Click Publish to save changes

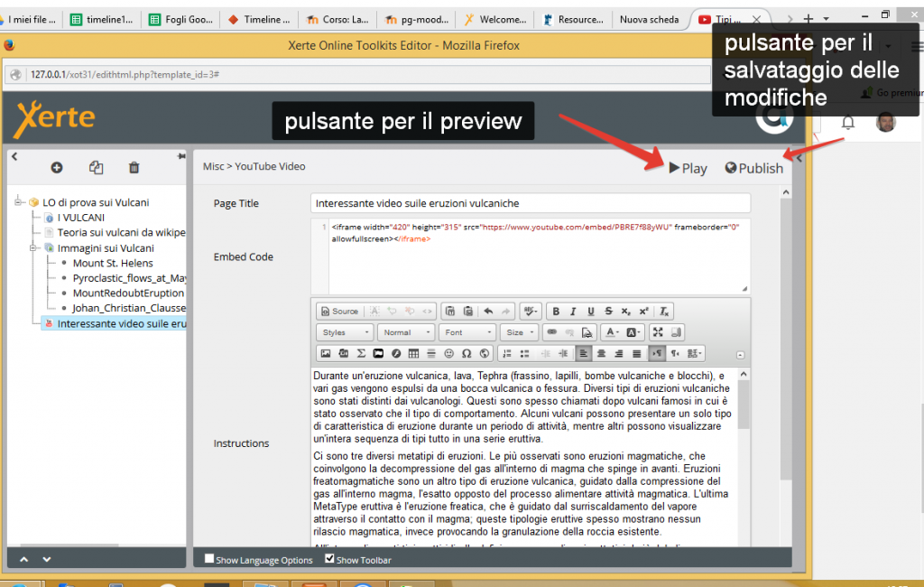pos(753,168)
